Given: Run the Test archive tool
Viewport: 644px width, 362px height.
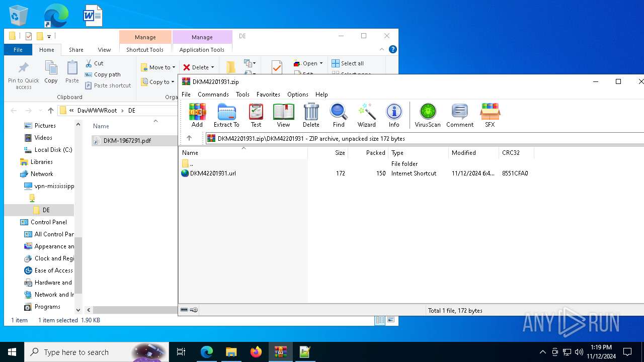Looking at the screenshot, I should coord(256,115).
